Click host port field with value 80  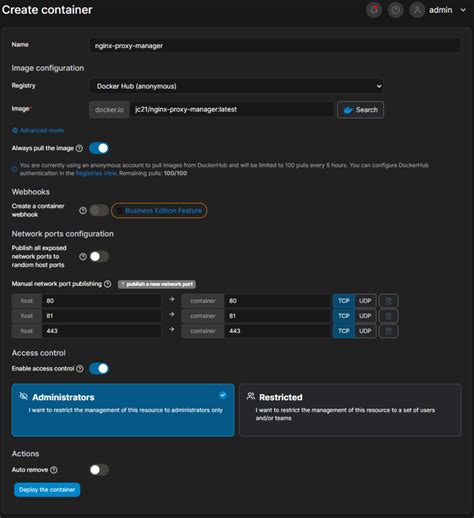pos(101,301)
